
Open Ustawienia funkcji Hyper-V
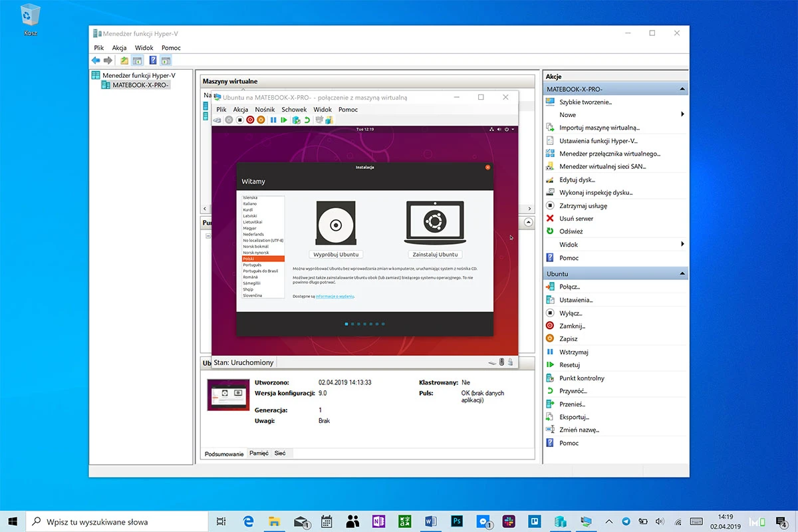(x=598, y=140)
